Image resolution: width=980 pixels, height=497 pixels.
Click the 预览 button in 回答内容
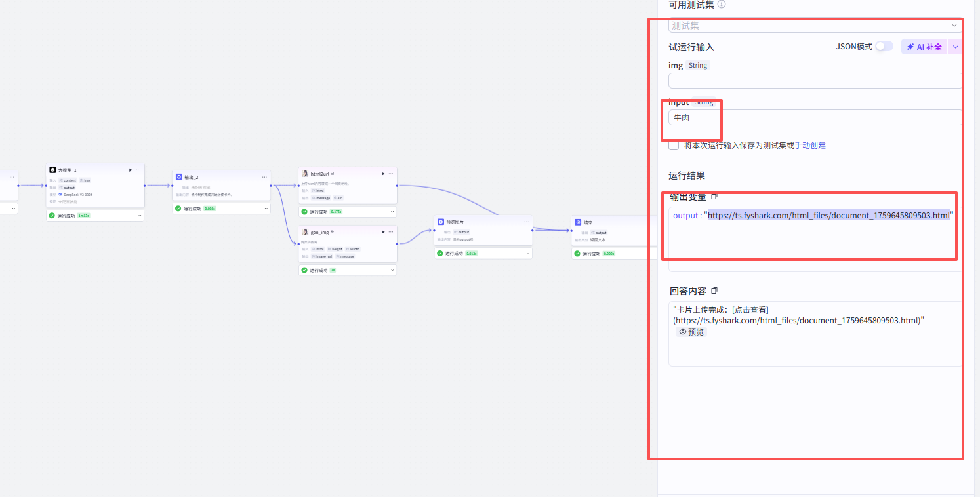point(691,332)
